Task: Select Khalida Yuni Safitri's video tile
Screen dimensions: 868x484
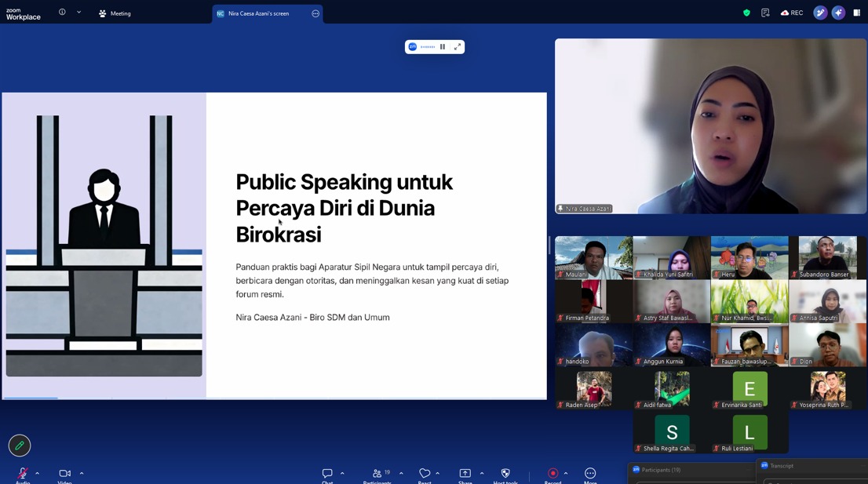Action: click(x=672, y=258)
